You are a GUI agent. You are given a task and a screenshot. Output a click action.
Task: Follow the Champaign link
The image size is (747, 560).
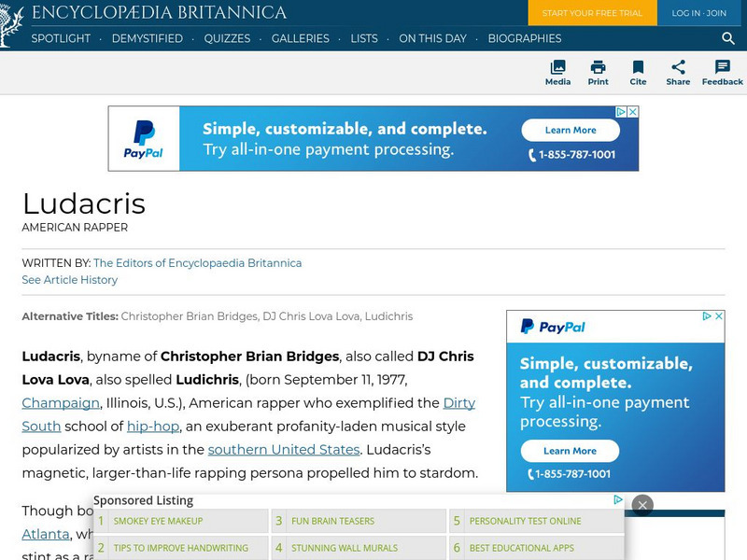click(61, 403)
